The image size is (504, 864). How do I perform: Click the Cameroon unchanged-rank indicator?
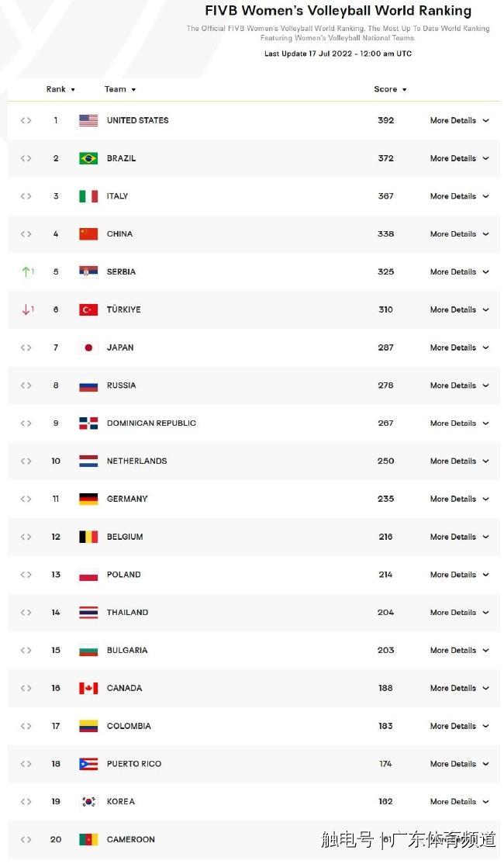tap(26, 839)
